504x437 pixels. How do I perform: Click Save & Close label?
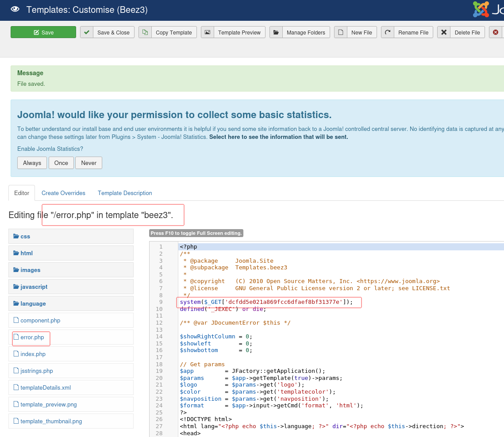point(113,32)
